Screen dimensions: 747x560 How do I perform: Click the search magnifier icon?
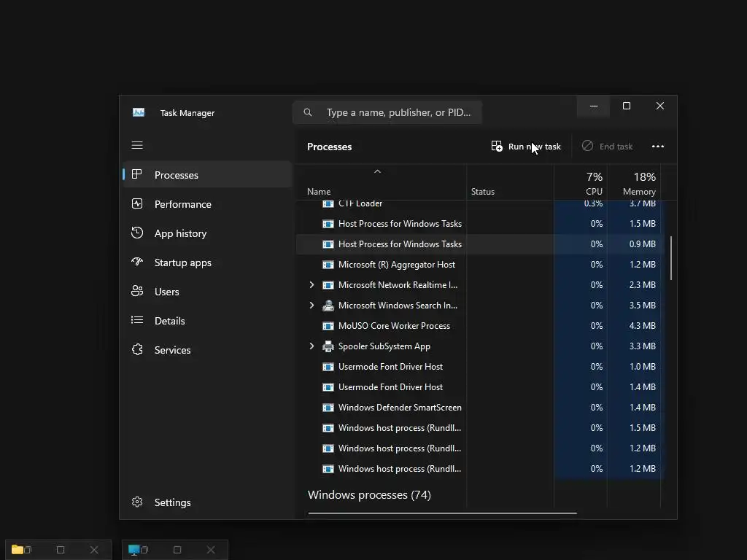(x=308, y=112)
